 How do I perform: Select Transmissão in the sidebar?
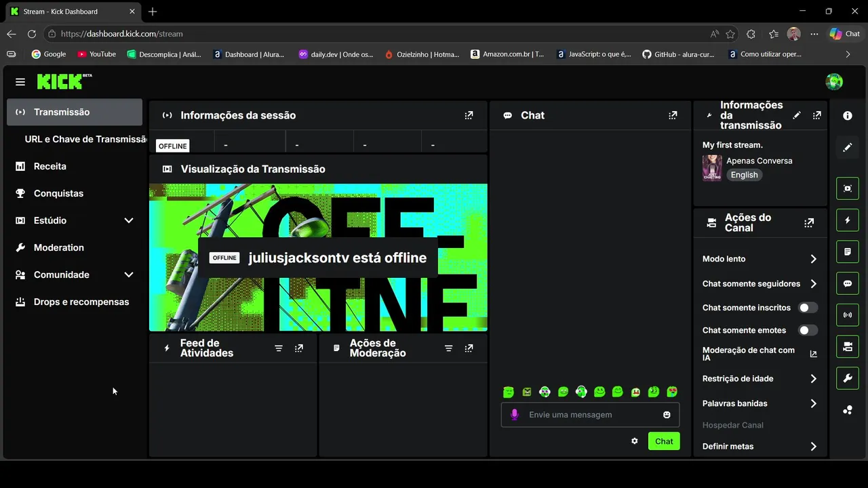75,112
